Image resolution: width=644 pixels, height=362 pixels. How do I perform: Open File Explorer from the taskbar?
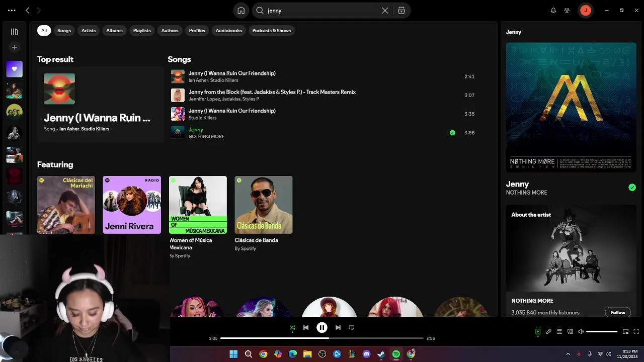click(x=307, y=354)
